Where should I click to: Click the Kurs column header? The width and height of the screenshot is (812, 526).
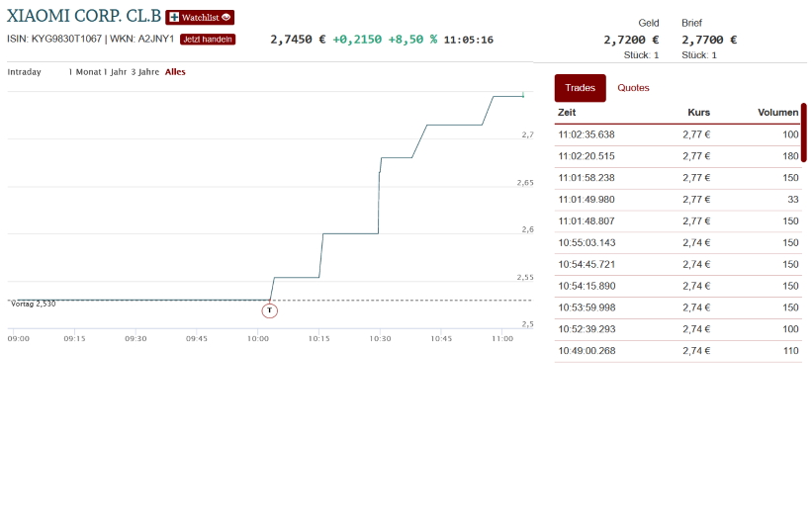698,113
